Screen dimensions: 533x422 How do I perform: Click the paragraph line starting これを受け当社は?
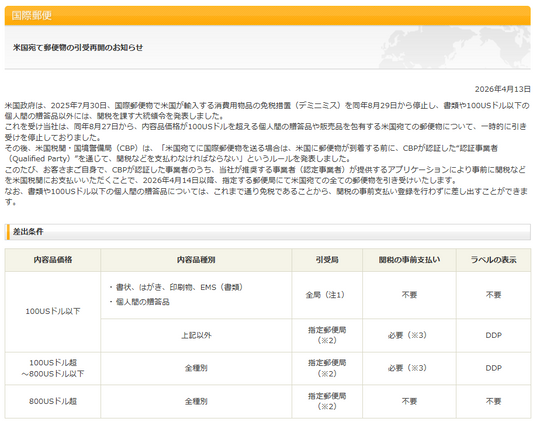pyautogui.click(x=265, y=127)
